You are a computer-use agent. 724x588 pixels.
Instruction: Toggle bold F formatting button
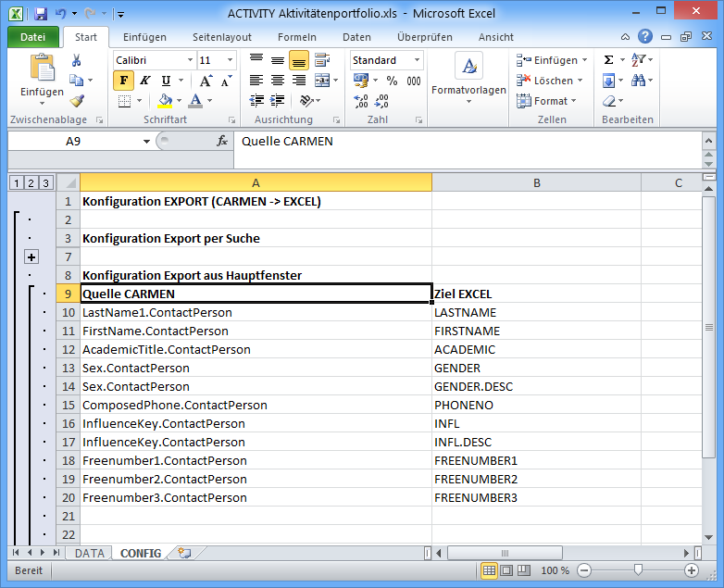pyautogui.click(x=123, y=81)
